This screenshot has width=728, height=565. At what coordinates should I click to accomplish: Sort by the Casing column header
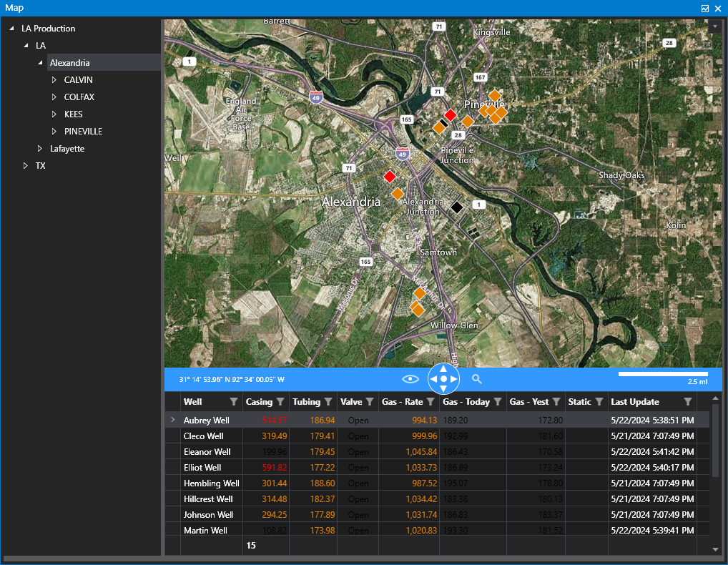259,402
